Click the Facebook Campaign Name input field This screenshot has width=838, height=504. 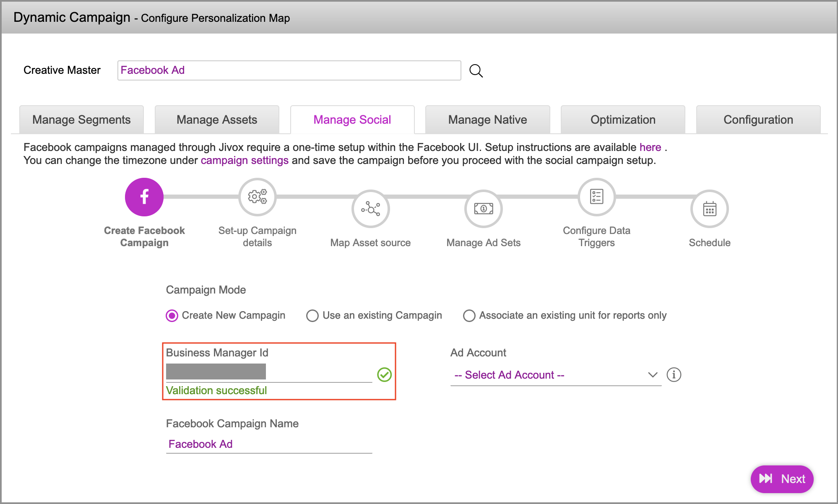tap(269, 444)
